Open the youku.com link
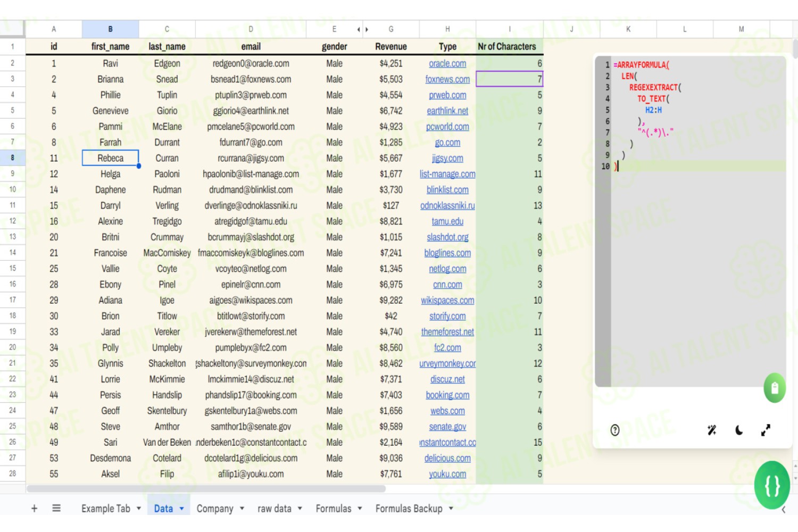Screen dimensions: 798x532 [x=447, y=474]
